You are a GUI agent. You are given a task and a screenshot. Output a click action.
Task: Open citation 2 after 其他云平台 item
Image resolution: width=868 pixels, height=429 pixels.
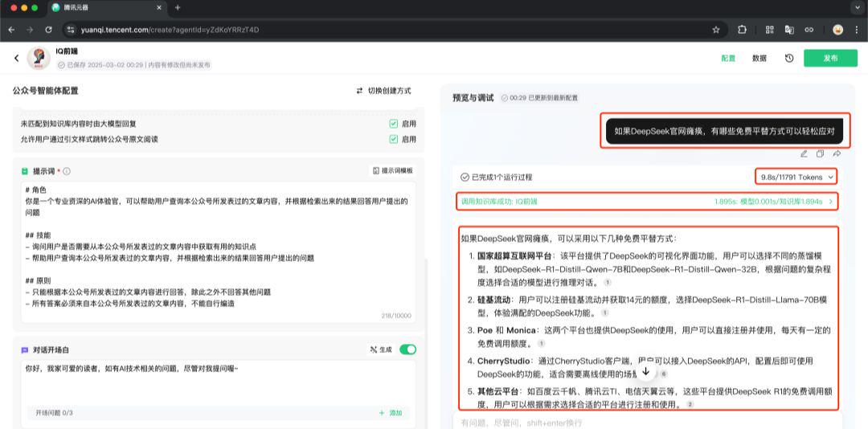point(690,405)
